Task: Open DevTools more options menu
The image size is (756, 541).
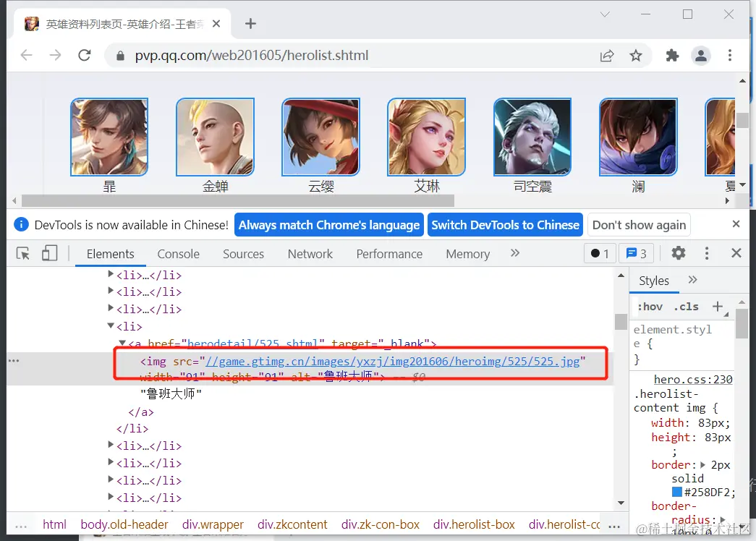Action: click(706, 253)
